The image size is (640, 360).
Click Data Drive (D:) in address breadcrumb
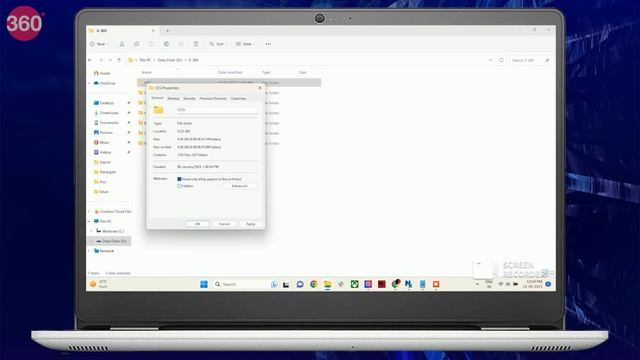[x=170, y=60]
